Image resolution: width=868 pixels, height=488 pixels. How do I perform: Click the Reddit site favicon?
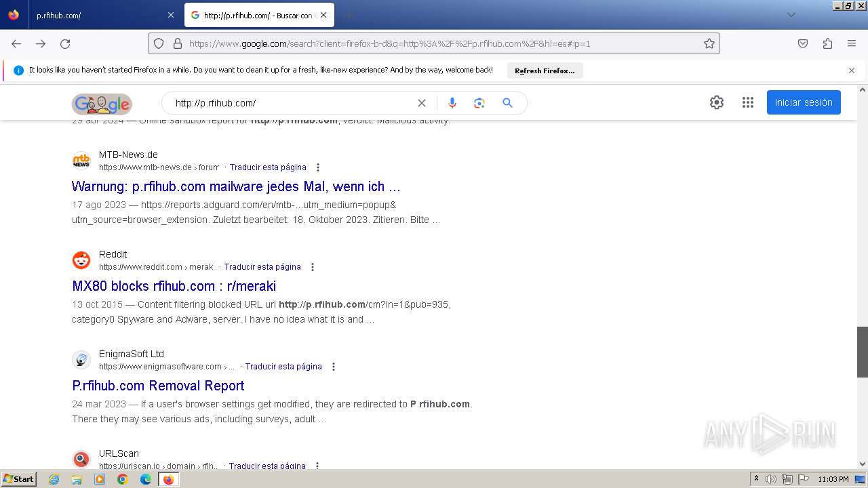pyautogui.click(x=81, y=260)
